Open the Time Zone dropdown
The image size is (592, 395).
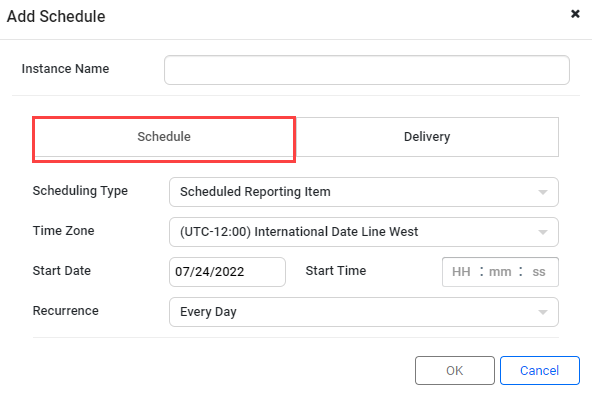364,232
